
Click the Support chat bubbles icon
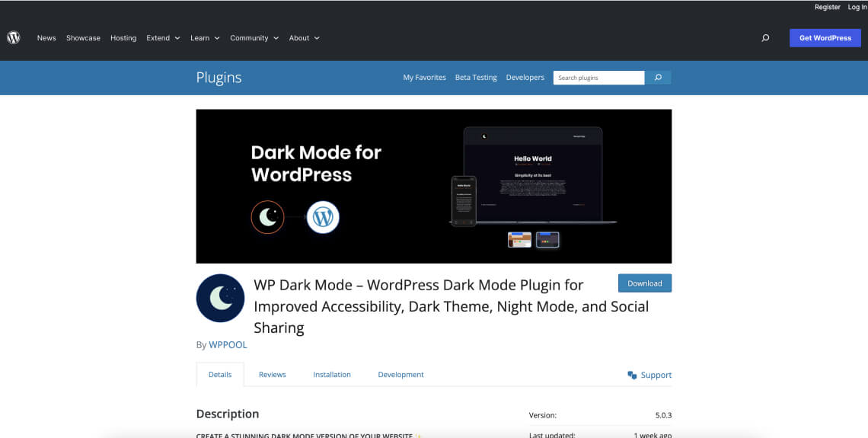click(632, 375)
